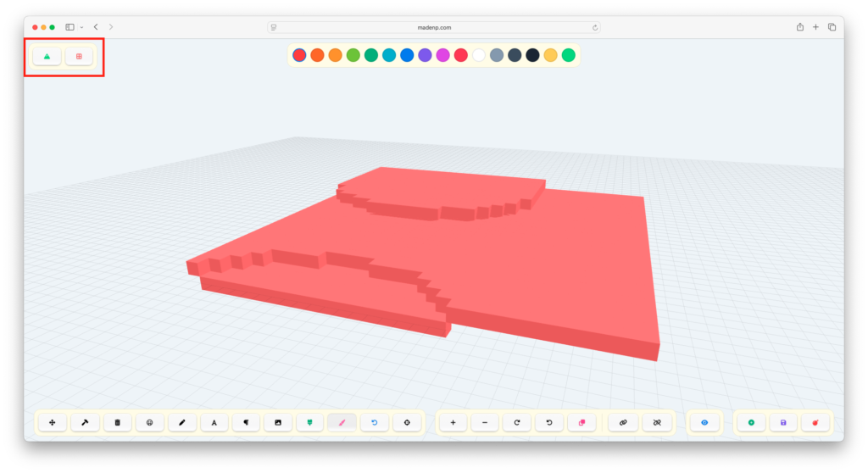This screenshot has width=868, height=473.
Task: Choose the letter A text tool
Action: click(x=214, y=423)
